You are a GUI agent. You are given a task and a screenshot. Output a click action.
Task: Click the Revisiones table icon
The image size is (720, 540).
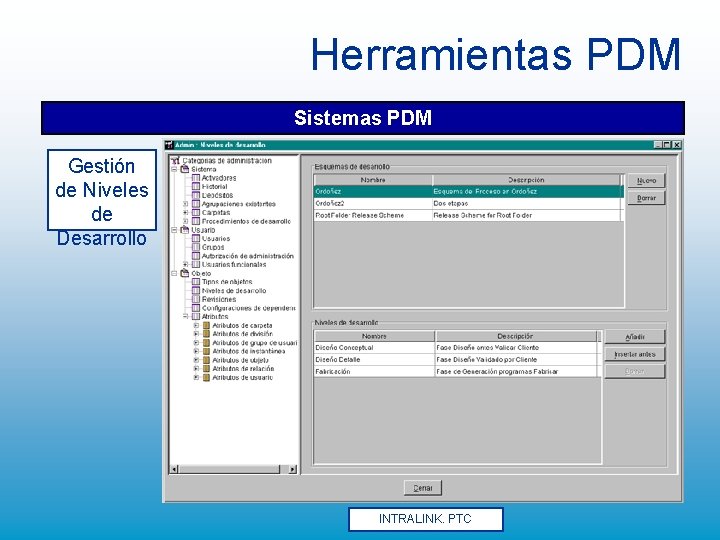196,299
